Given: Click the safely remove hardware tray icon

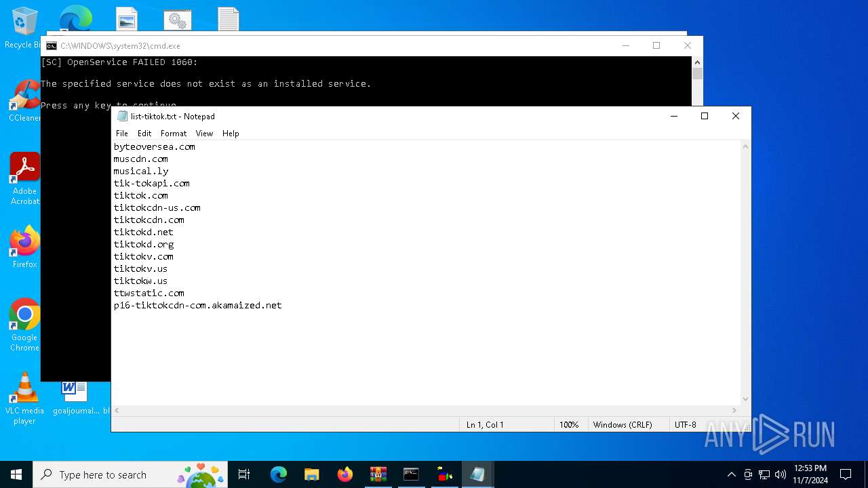Looking at the screenshot, I should coord(748,474).
